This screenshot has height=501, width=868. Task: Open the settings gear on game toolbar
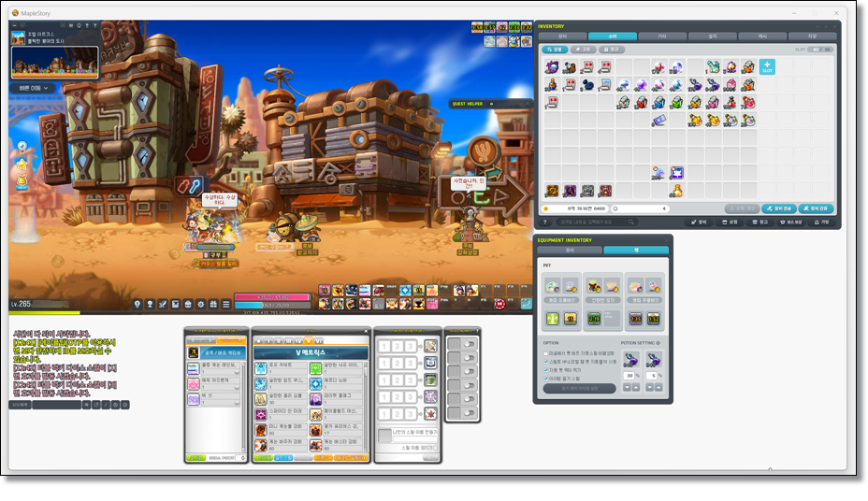click(x=201, y=304)
